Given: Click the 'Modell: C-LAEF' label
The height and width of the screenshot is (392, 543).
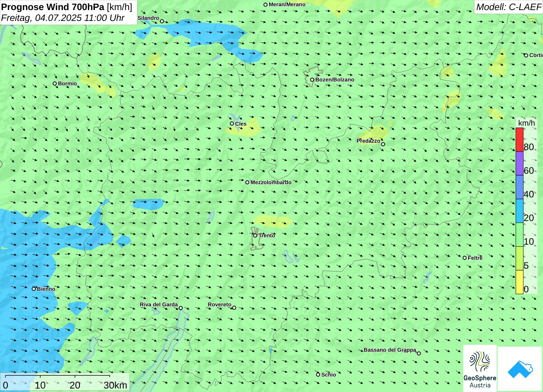Looking at the screenshot, I should [508, 7].
